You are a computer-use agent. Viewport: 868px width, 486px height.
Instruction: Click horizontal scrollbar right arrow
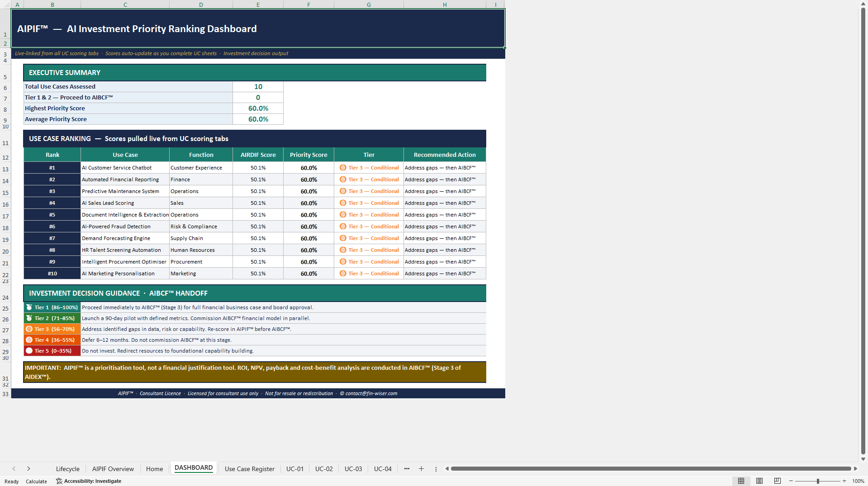(855, 469)
